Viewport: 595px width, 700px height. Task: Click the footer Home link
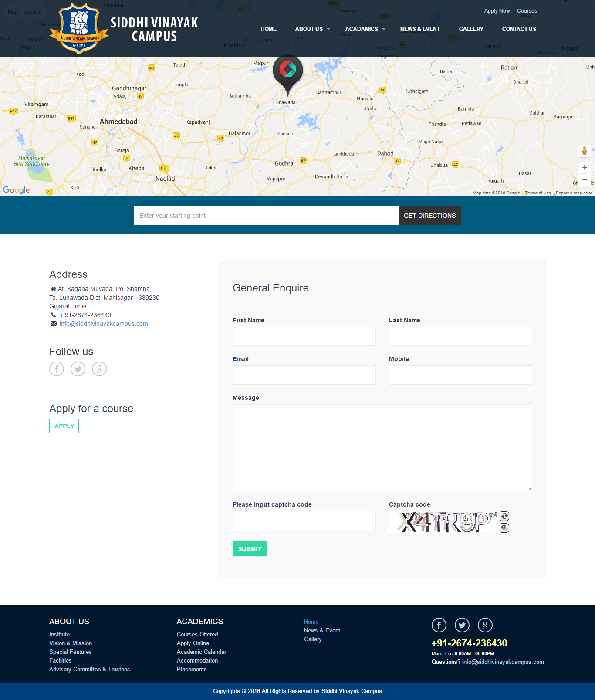coord(311,622)
